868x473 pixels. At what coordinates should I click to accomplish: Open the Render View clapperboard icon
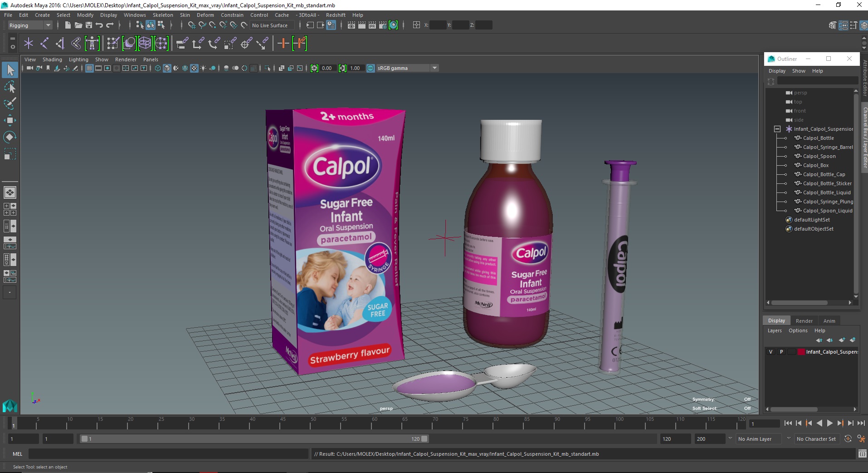coord(351,25)
